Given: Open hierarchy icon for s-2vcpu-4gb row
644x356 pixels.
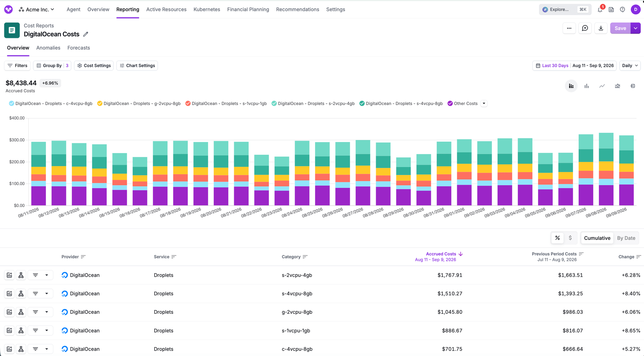Looking at the screenshot, I should 21,275.
